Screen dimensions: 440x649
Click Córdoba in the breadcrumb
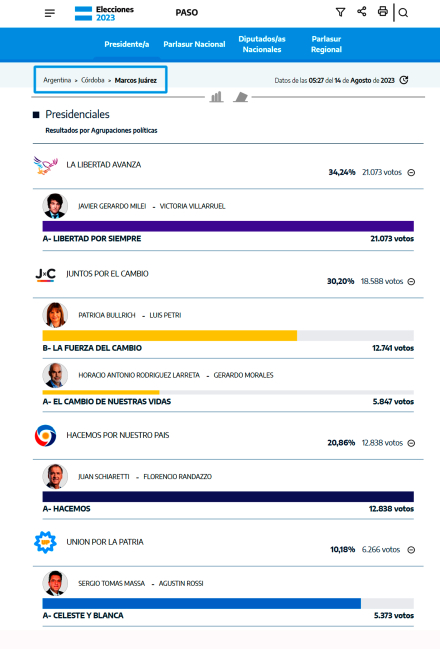pos(93,80)
